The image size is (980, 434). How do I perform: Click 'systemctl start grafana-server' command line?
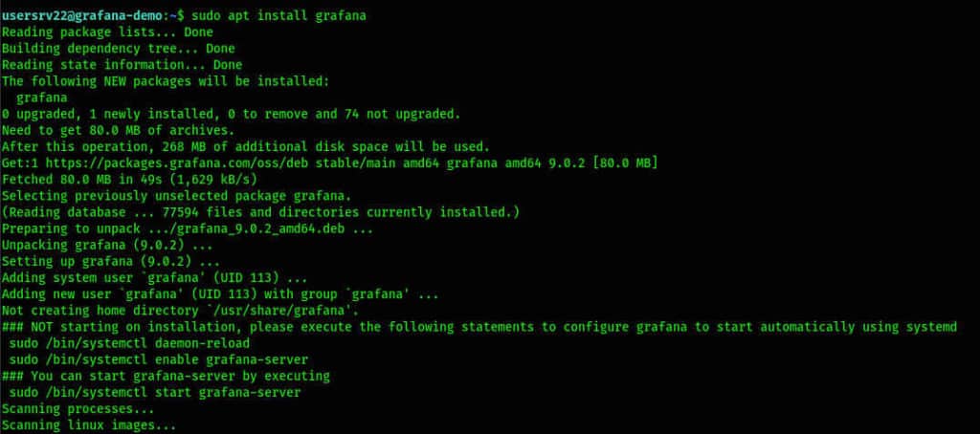pos(155,392)
